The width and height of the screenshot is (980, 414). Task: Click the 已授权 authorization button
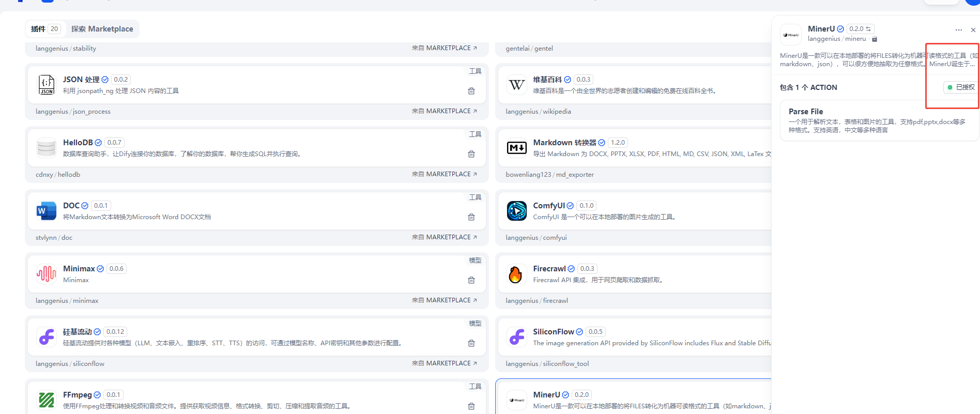pyautogui.click(x=961, y=87)
